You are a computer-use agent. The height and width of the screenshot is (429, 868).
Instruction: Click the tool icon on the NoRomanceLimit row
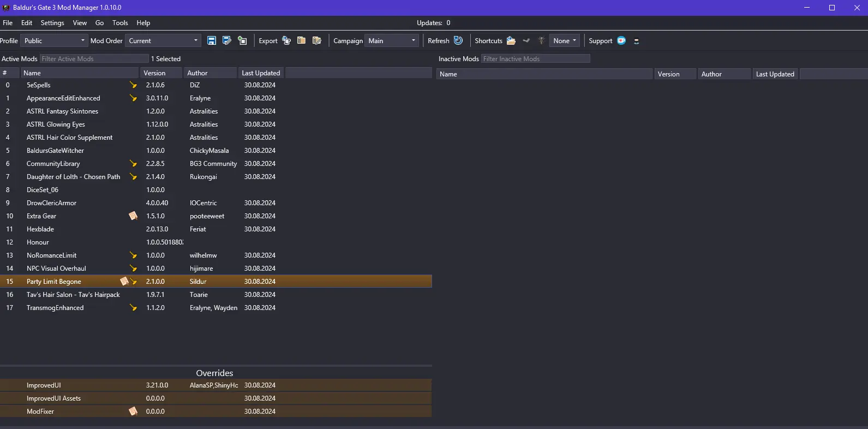133,255
